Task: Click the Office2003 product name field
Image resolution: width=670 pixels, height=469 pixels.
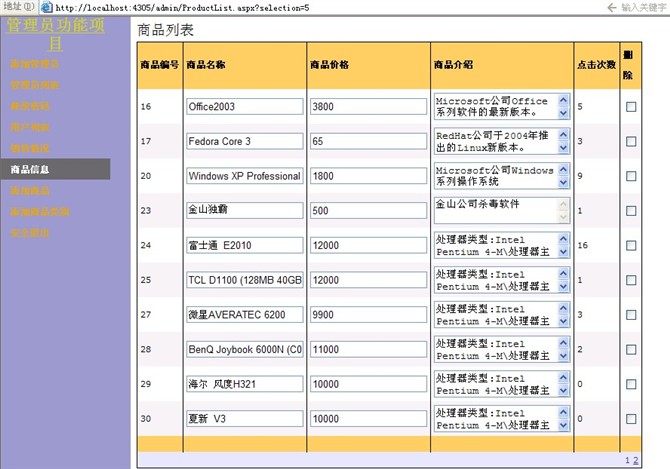Action: (245, 107)
